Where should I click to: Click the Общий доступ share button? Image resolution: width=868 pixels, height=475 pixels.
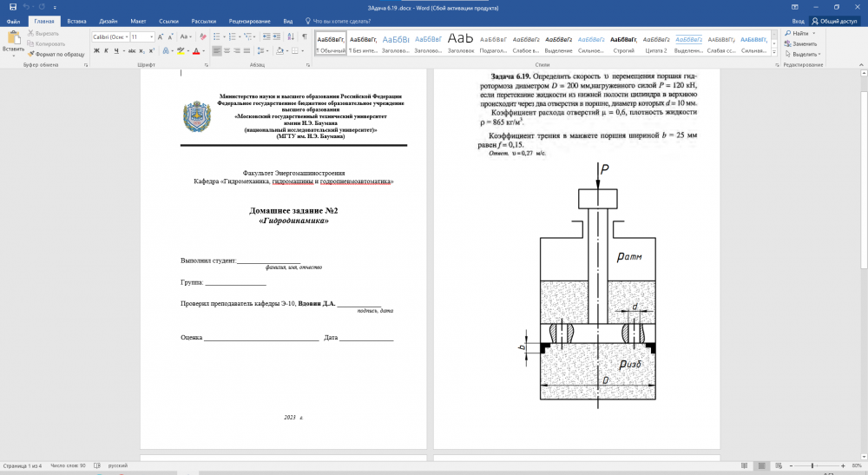click(835, 21)
